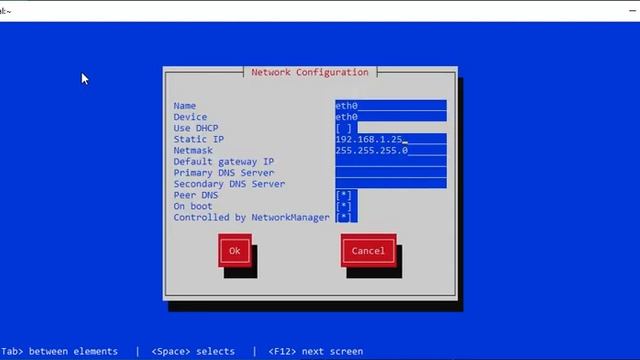Click the Controlled by NetworkManager label
The width and height of the screenshot is (640, 360).
[251, 217]
